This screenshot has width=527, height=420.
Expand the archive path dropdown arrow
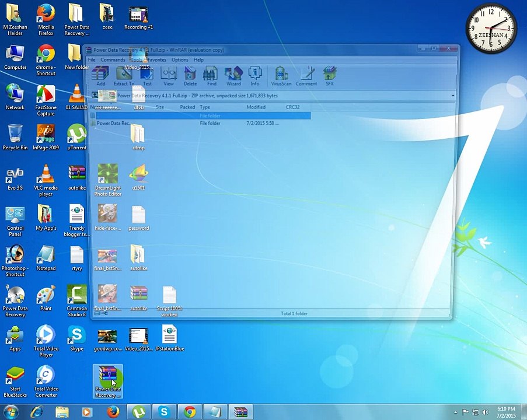(x=453, y=96)
